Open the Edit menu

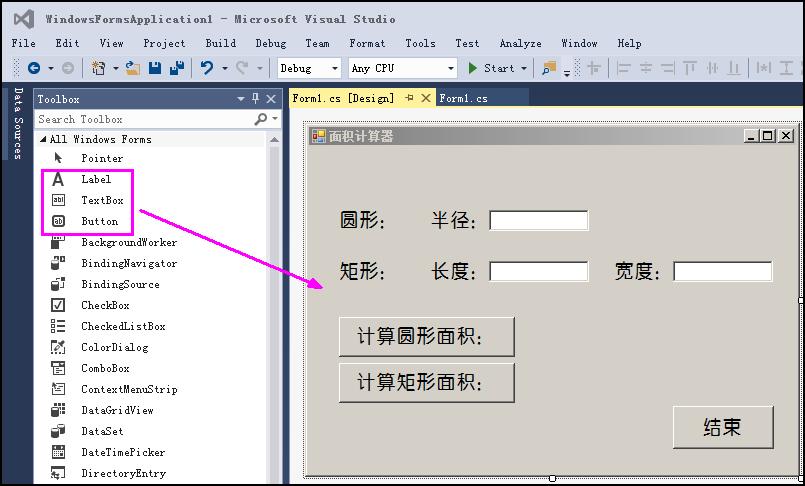pos(67,43)
